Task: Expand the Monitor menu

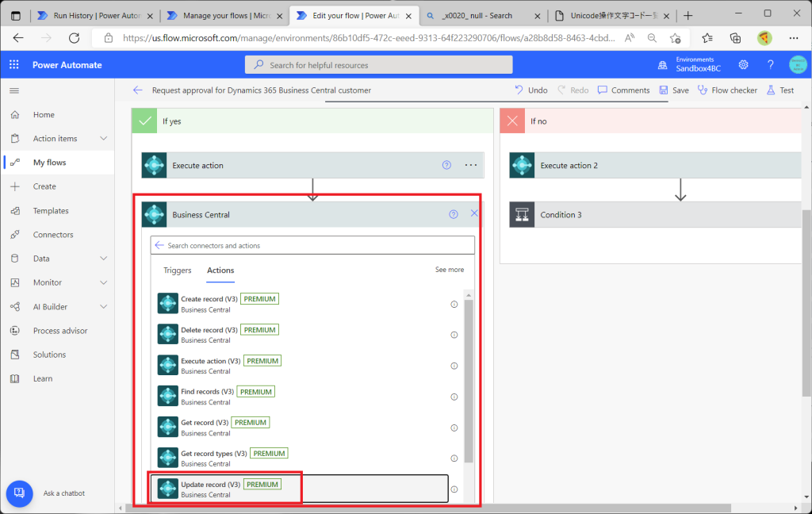Action: 104,282
